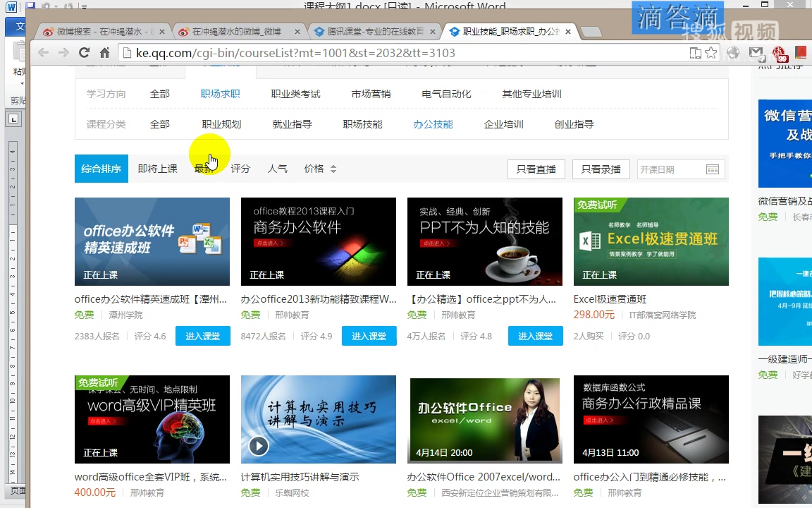This screenshot has width=812, height=508.
Task: Click the address bar URL field
Action: pyautogui.click(x=402, y=53)
